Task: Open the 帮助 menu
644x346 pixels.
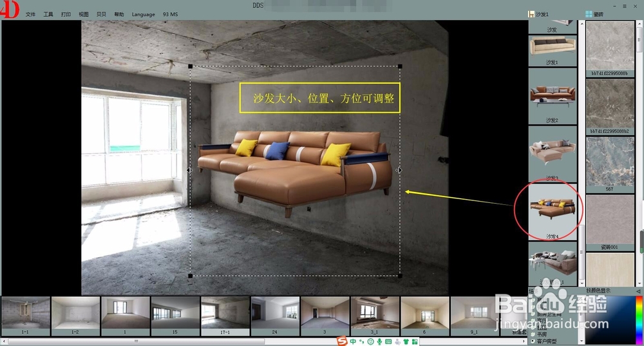Action: tap(118, 14)
